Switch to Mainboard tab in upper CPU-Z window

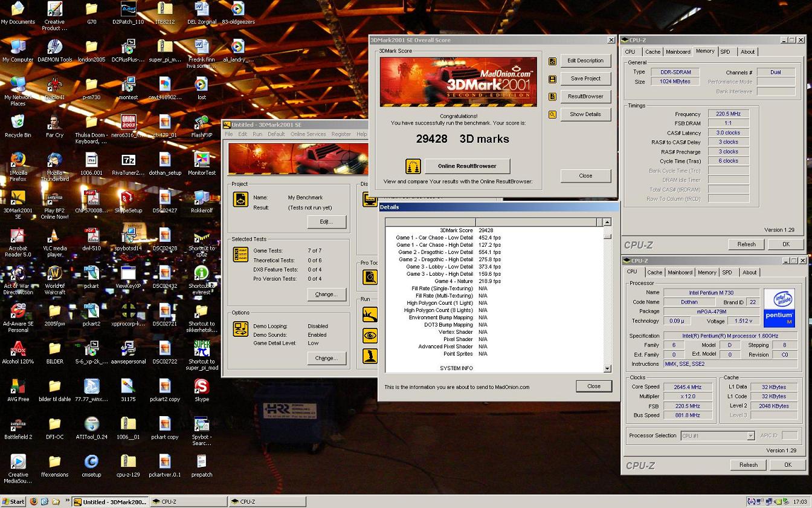tap(678, 52)
